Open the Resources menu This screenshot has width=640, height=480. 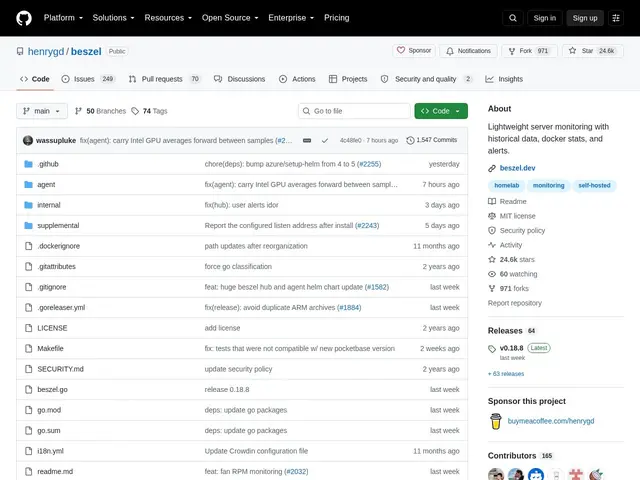[168, 18]
